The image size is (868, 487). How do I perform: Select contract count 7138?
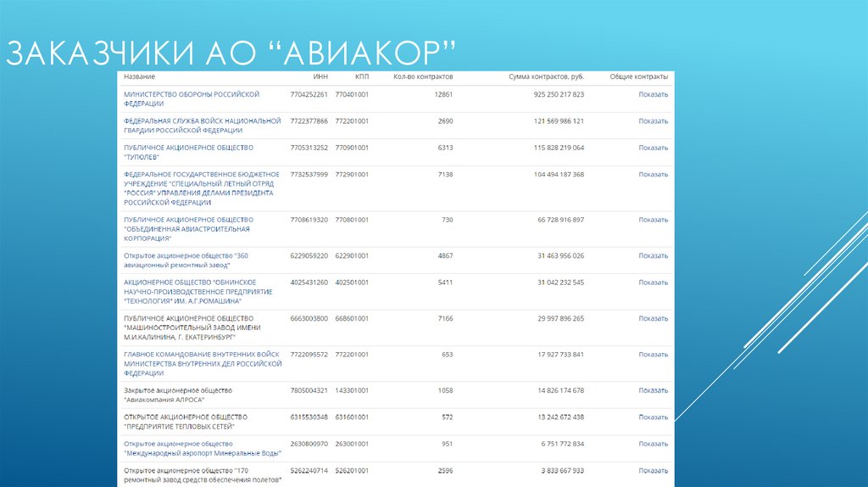click(x=445, y=174)
